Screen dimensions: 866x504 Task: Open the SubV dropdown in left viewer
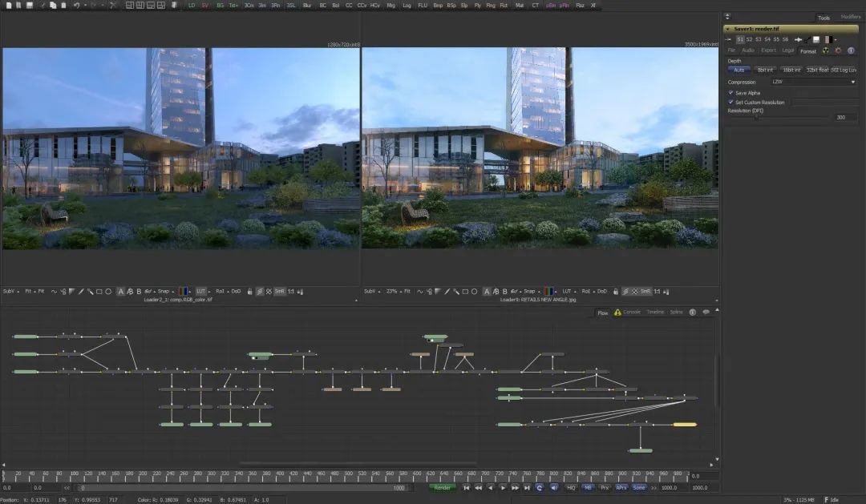(11, 291)
